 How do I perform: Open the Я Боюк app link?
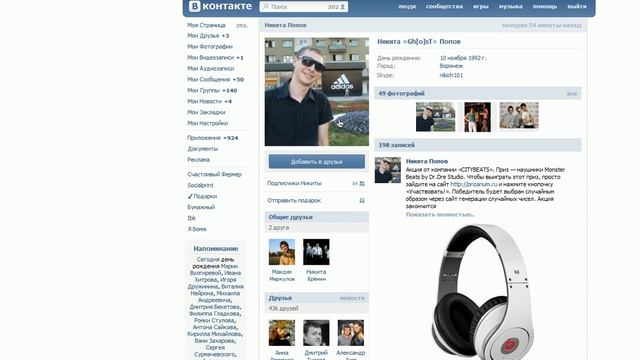[x=197, y=229]
